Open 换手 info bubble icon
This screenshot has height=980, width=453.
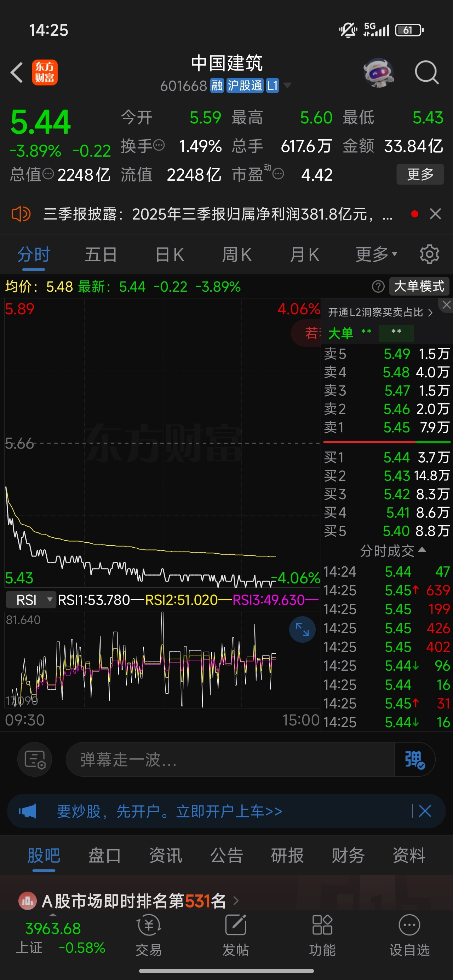pos(159,145)
